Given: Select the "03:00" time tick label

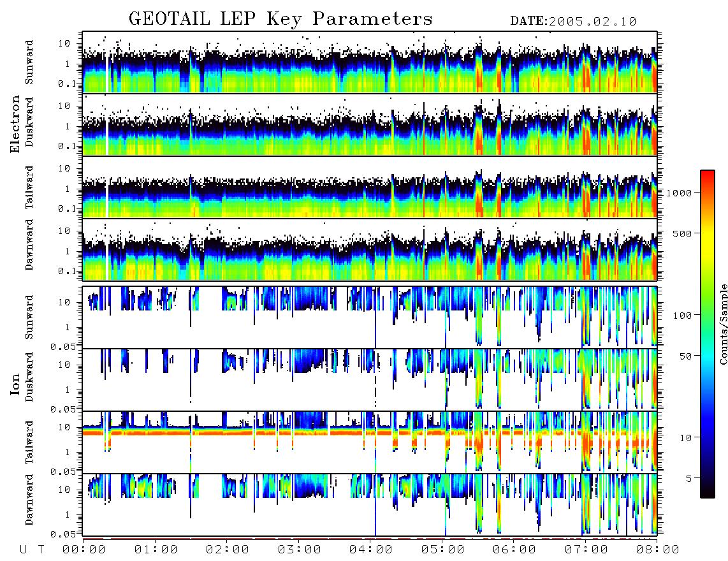Looking at the screenshot, I should [x=300, y=550].
